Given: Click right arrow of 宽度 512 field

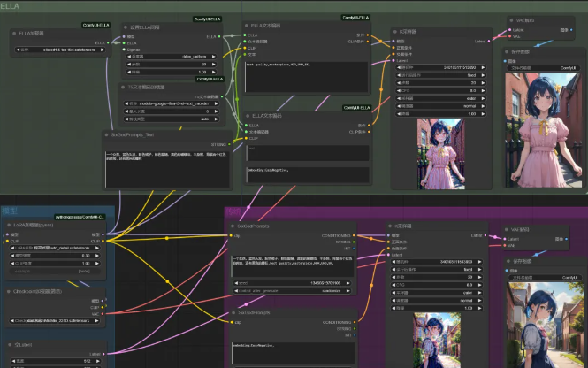Looking at the screenshot, I should tap(98, 361).
